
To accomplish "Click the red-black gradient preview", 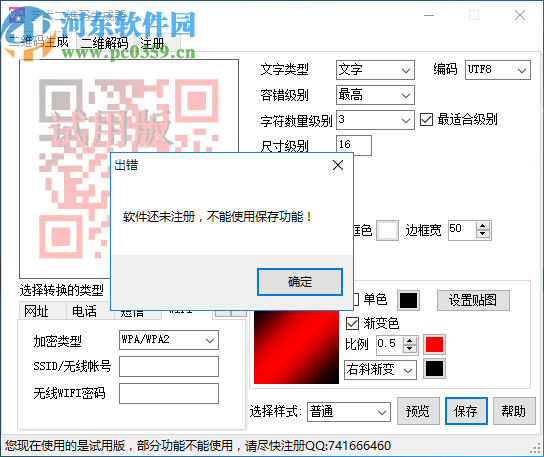I will click(296, 347).
